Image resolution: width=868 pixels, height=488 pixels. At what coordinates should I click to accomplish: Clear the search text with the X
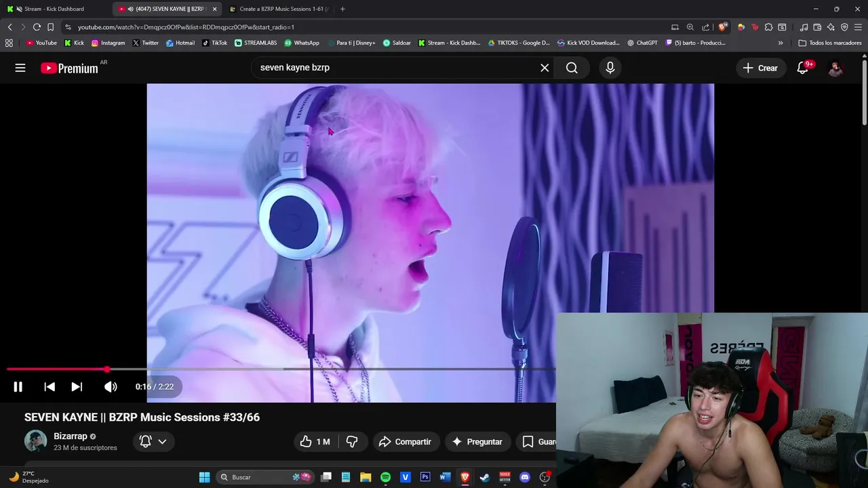545,68
